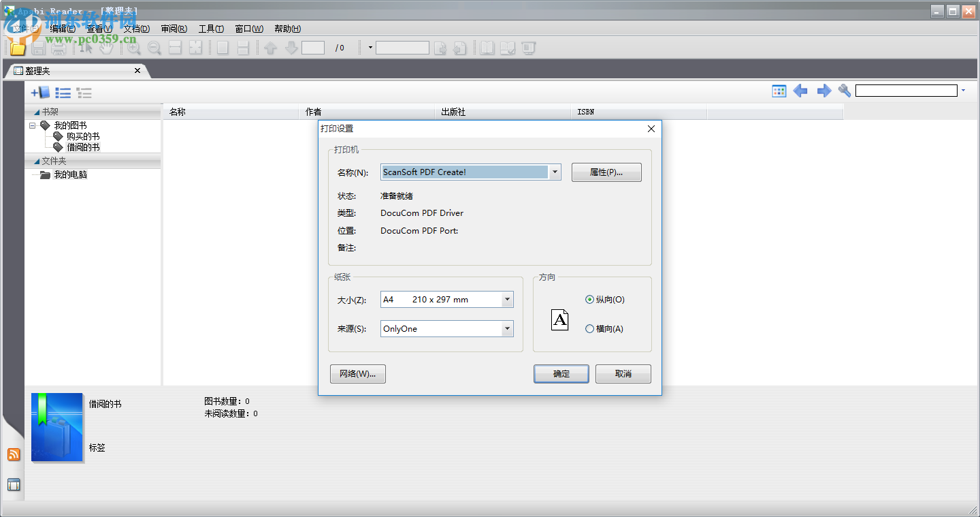Screen dimensions: 980x517
Task: Click the forward navigation arrow icon
Action: pyautogui.click(x=823, y=90)
